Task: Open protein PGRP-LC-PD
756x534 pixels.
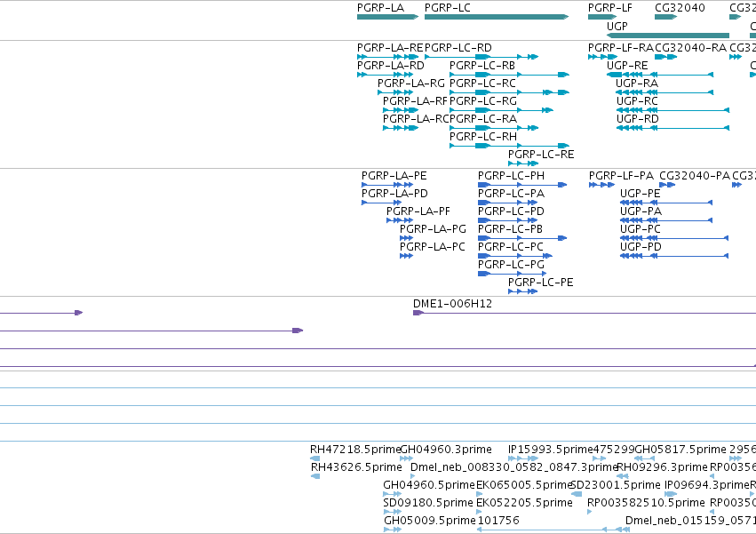Action: pos(511,211)
